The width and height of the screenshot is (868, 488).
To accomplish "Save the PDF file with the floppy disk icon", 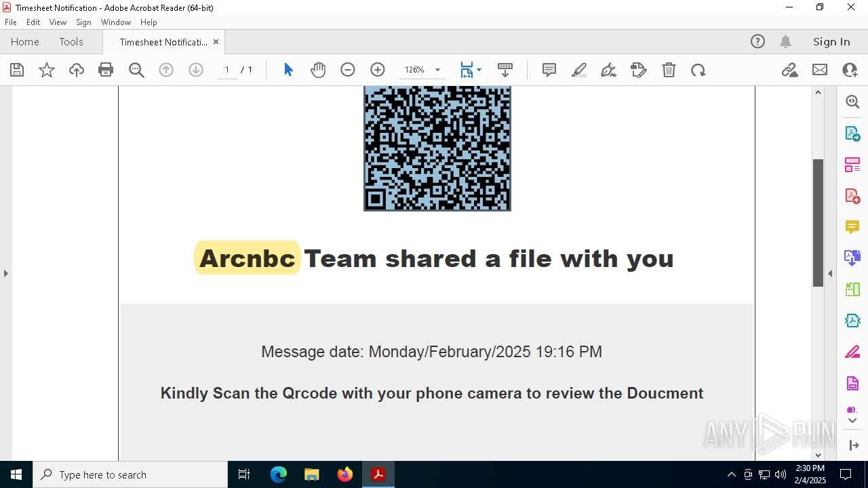I will tap(17, 70).
